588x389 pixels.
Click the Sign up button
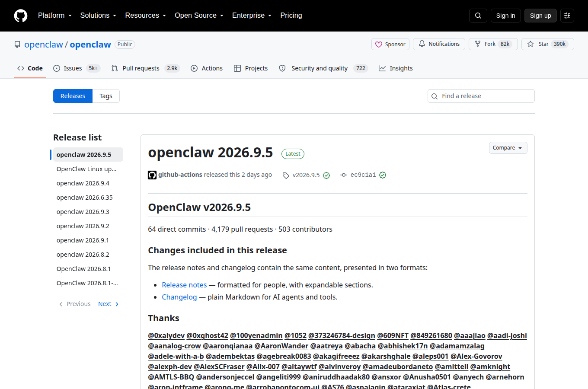click(540, 16)
